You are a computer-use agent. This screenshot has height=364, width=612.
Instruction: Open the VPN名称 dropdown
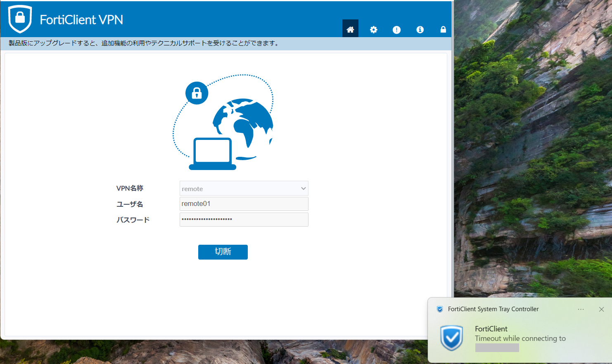click(x=244, y=188)
